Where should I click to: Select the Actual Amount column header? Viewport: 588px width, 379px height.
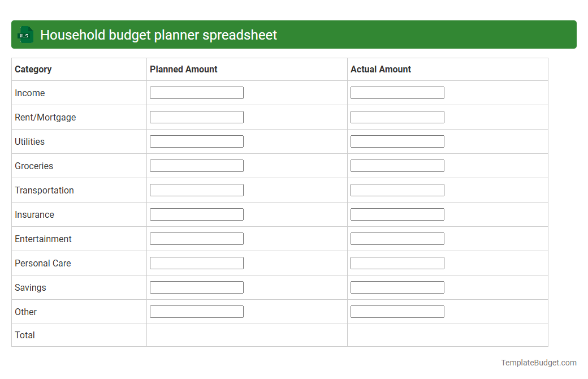tap(380, 69)
